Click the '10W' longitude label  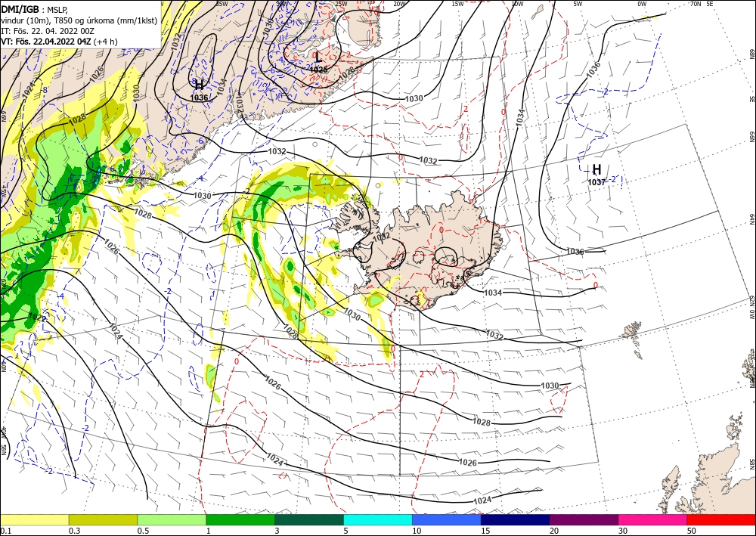[x=517, y=4]
